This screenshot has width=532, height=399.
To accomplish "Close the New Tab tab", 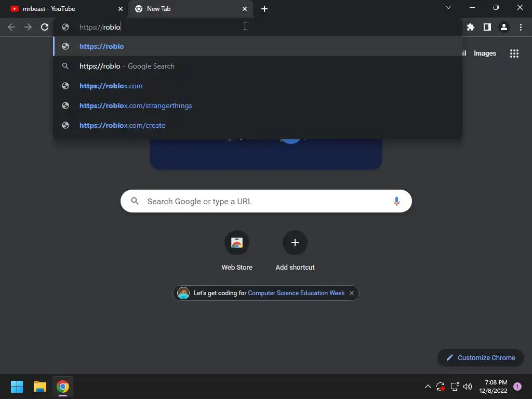I will pyautogui.click(x=245, y=9).
